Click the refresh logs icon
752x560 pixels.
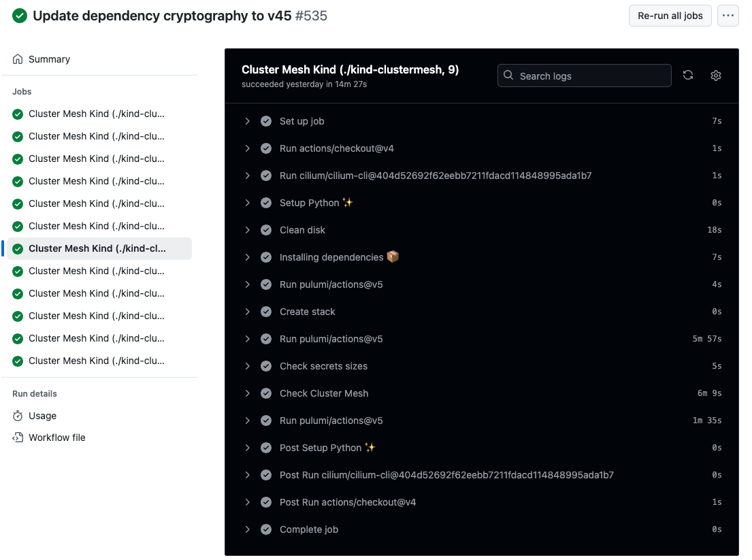coord(688,76)
